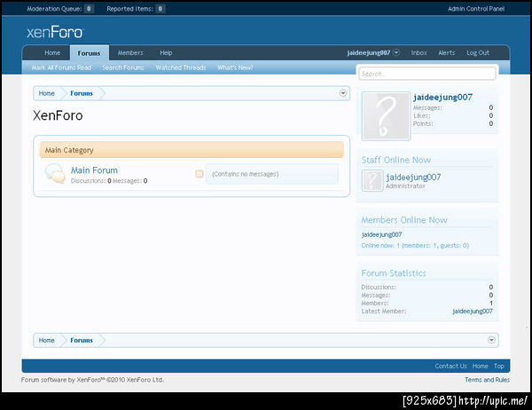Click Forums in the bottom breadcrumb
The image size is (532, 410).
click(x=82, y=340)
